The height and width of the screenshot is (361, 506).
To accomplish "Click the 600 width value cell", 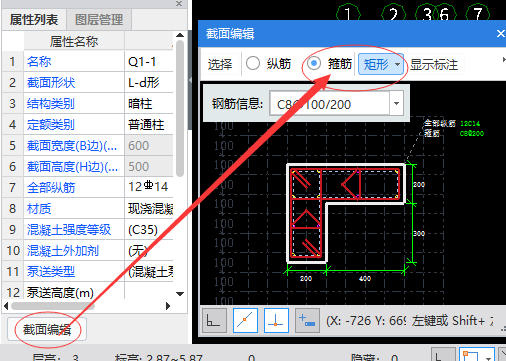I will [x=149, y=146].
